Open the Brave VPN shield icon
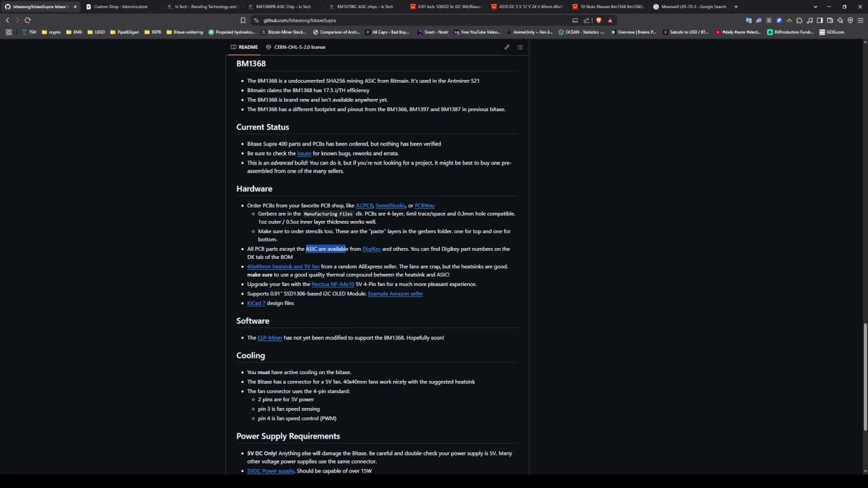Screen dimensions: 868x488 pyautogui.click(x=850, y=20)
